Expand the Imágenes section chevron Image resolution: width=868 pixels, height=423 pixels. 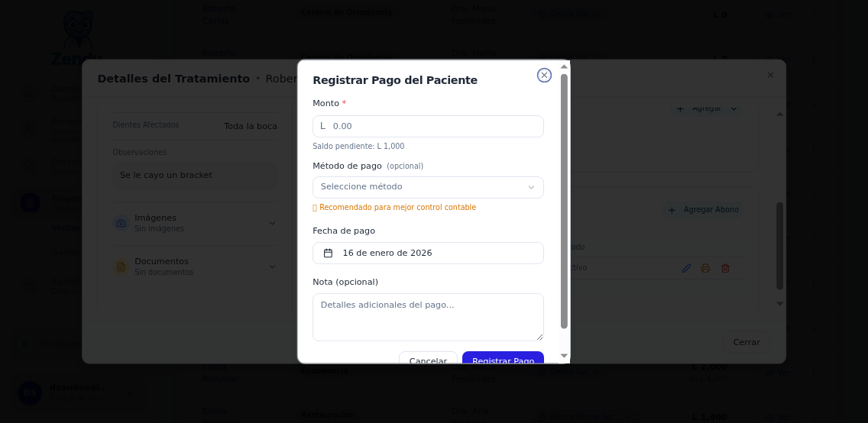[x=272, y=223]
